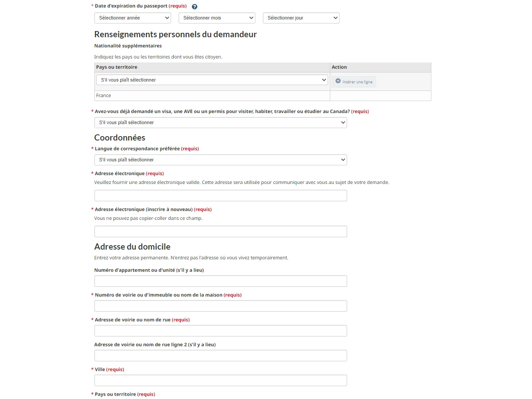
Task: Click the Adresse de voirie ou nom de rue field
Action: click(220, 330)
